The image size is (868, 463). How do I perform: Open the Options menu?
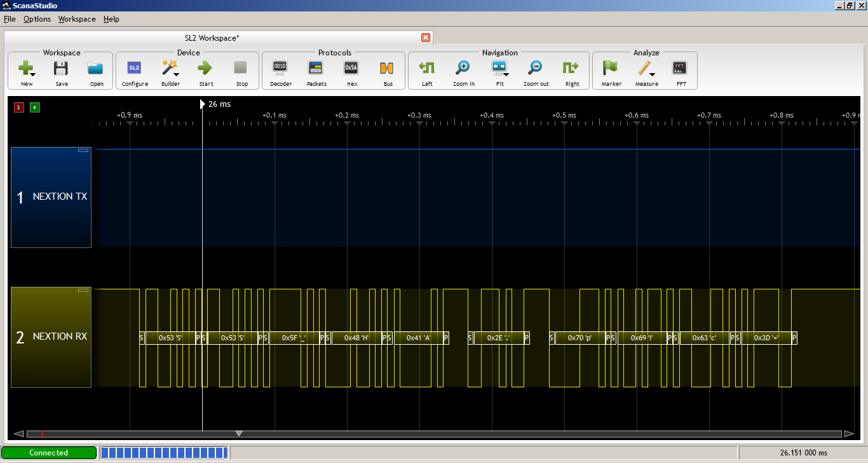pyautogui.click(x=37, y=19)
